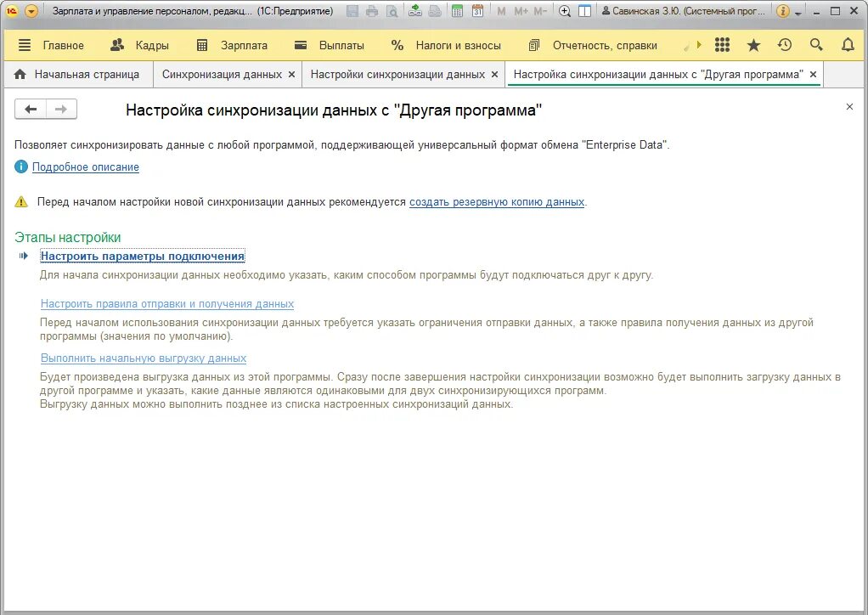Click the yellow warning triangle icon
Viewport: 868px width, 615px height.
(21, 201)
